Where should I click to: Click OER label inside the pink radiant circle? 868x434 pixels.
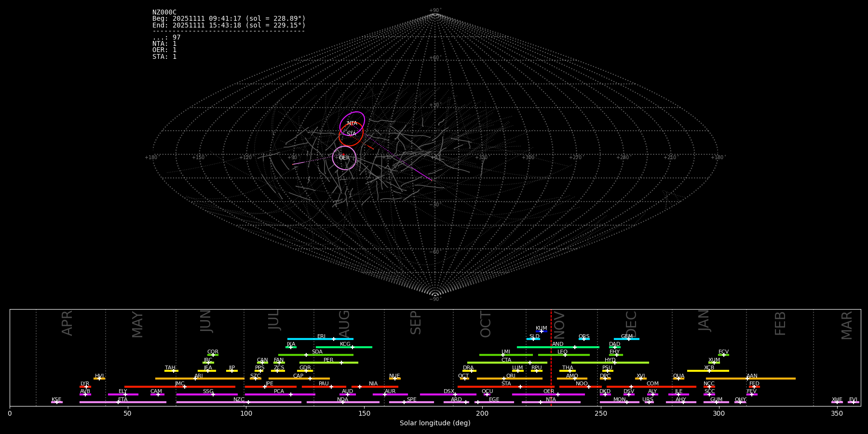tap(344, 158)
